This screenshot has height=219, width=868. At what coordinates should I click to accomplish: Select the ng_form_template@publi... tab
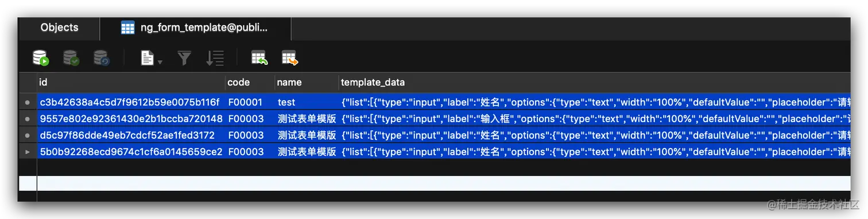click(x=195, y=28)
